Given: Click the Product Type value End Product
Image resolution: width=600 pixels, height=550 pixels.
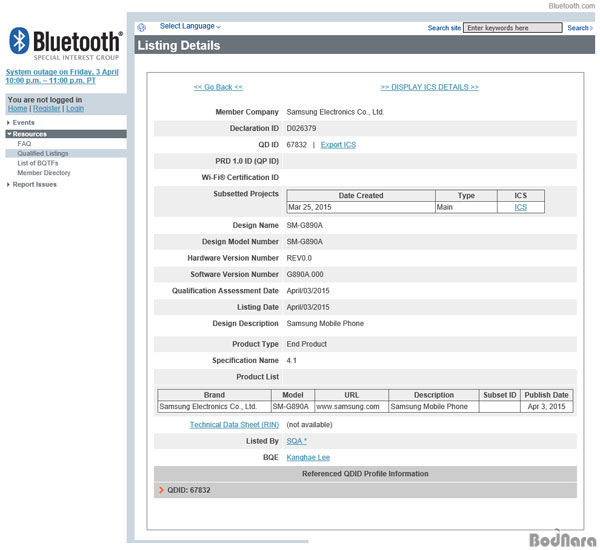Looking at the screenshot, I should [307, 344].
